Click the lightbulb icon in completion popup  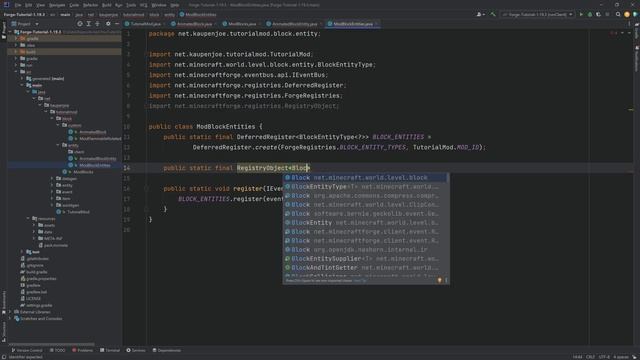[440, 280]
